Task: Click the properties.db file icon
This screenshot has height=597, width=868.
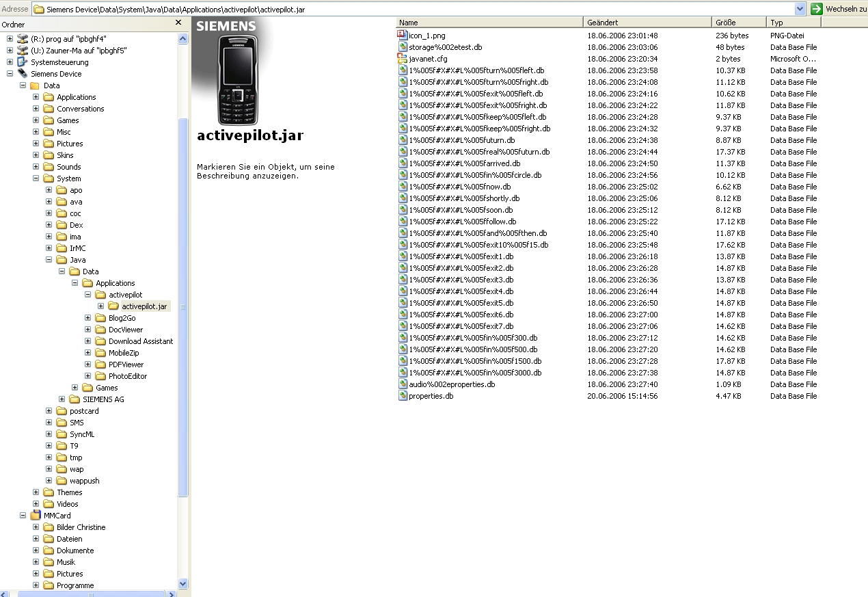Action: [403, 396]
